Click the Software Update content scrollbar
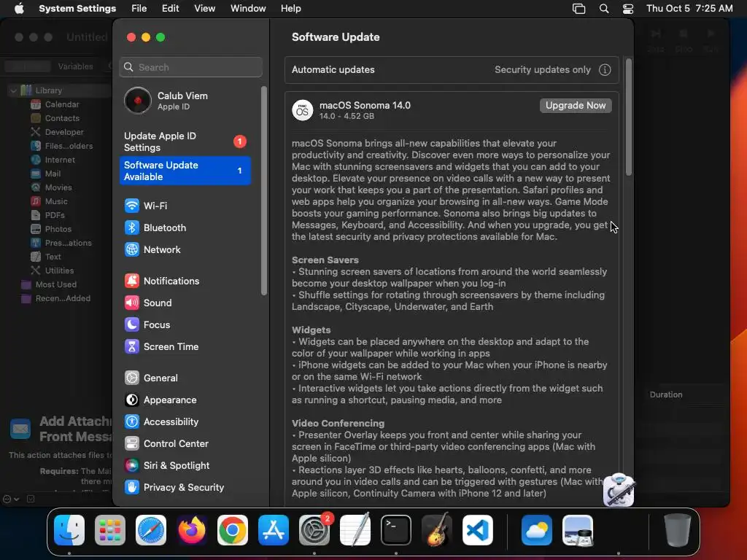 coord(628,117)
